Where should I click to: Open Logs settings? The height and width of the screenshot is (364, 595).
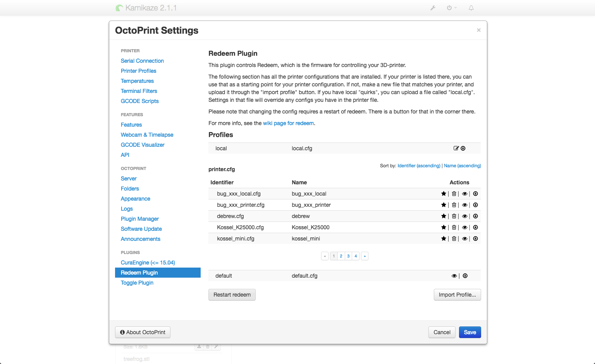point(127,209)
